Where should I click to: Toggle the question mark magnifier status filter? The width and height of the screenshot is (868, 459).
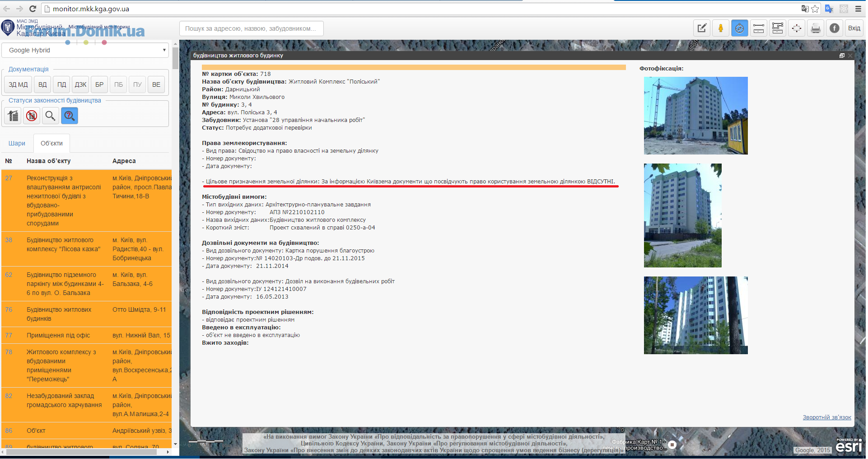click(69, 116)
